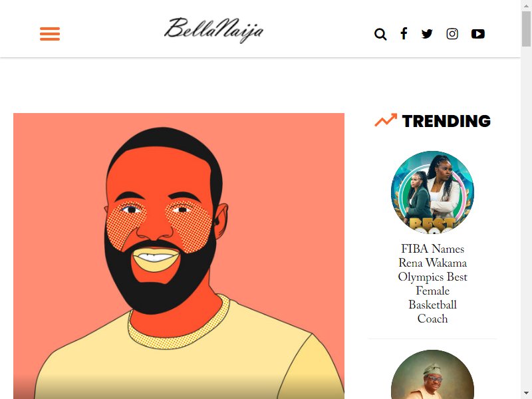This screenshot has height=399, width=532.
Task: Open the YouTube icon link
Action: click(x=478, y=34)
